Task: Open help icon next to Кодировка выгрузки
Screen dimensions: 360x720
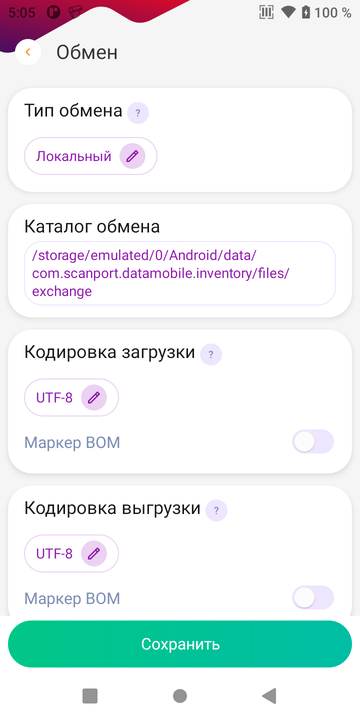Action: [217, 510]
